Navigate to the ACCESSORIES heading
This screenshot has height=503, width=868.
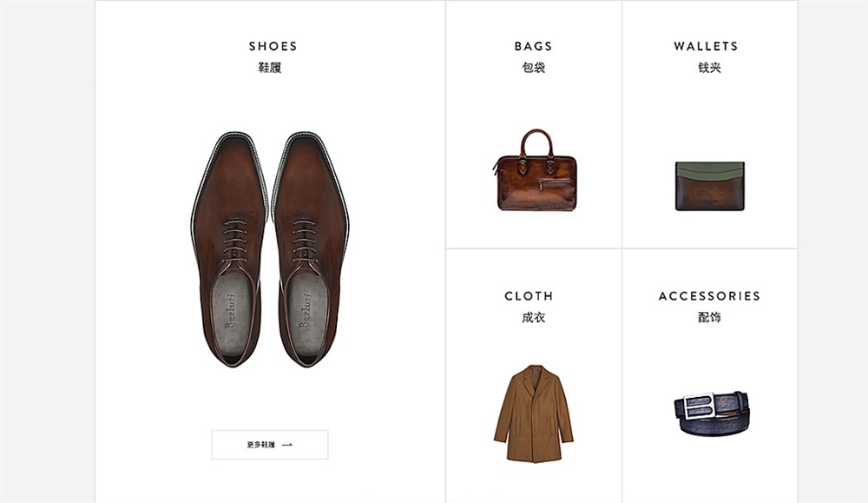[709, 295]
